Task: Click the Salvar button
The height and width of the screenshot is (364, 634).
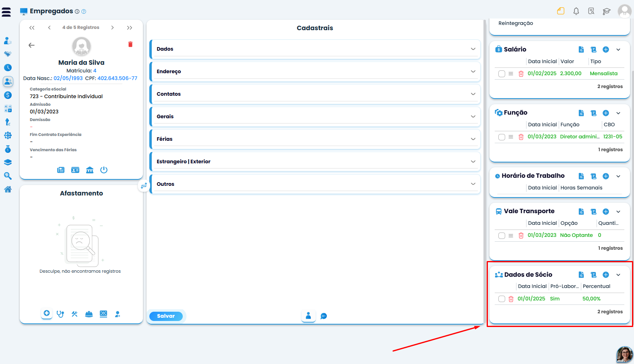Action: [166, 316]
